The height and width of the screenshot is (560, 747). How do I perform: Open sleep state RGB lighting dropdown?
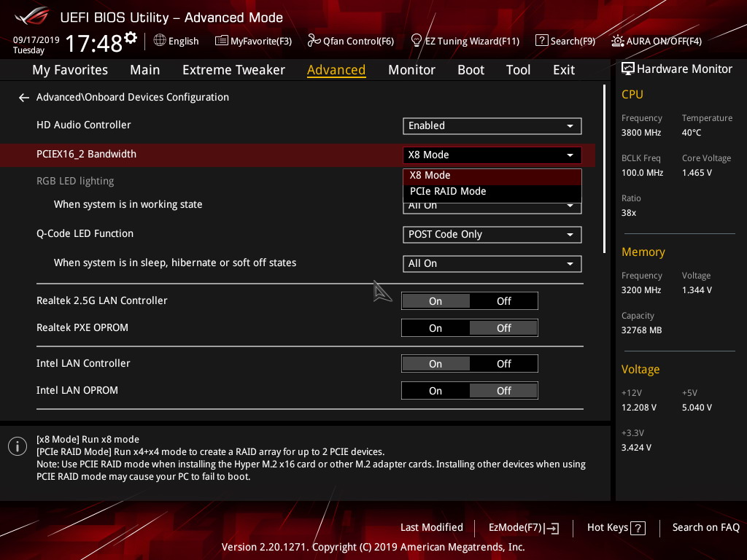(492, 264)
